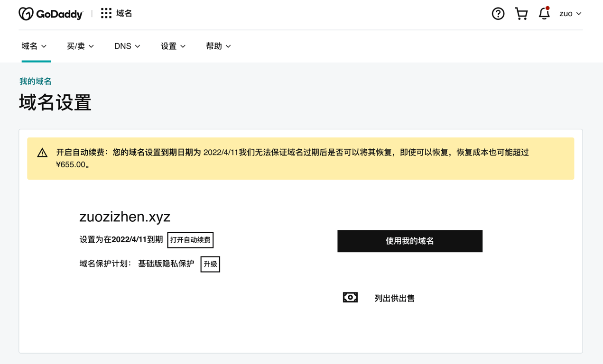Open the help question mark icon
This screenshot has width=603, height=364.
498,14
